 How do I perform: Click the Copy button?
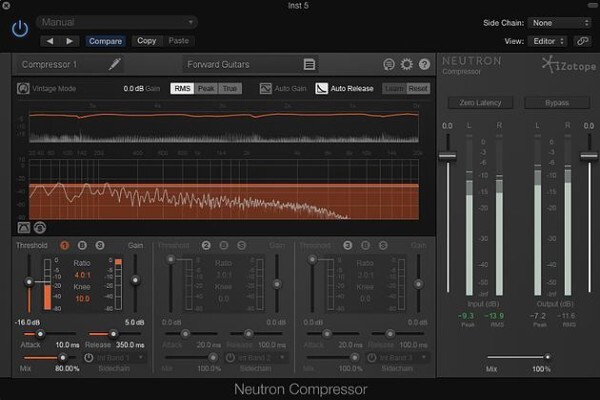tap(147, 41)
